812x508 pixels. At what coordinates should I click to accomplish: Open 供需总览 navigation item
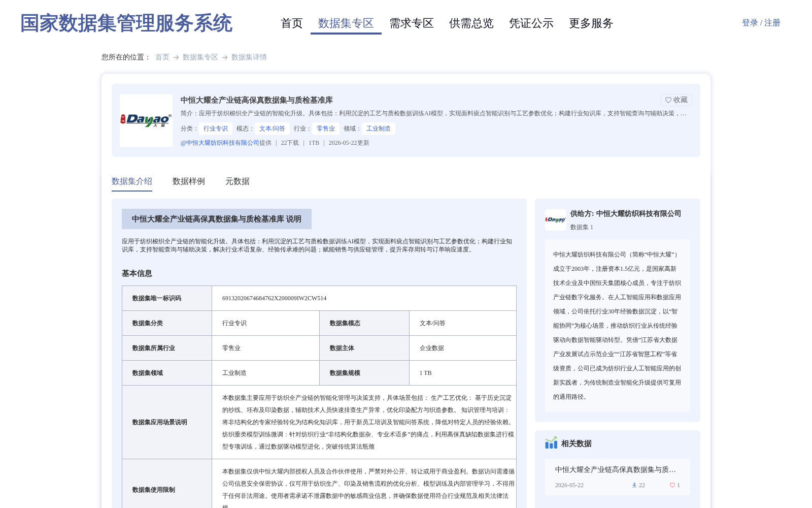pos(471,23)
